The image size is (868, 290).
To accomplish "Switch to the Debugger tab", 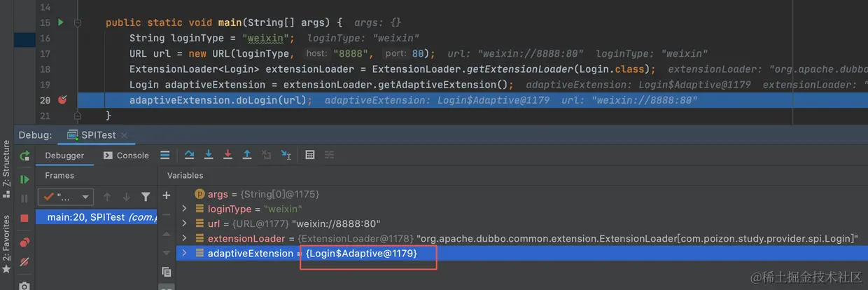I will click(x=64, y=156).
